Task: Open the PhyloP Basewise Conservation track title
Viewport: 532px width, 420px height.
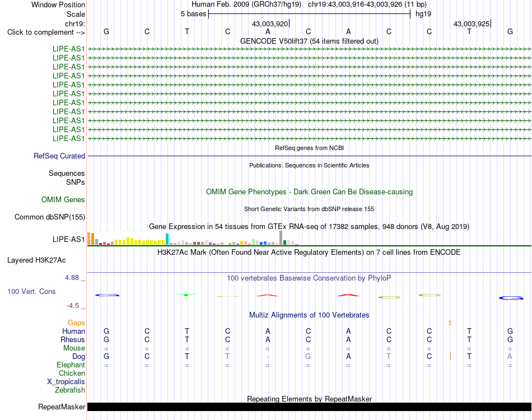Action: click(x=309, y=278)
